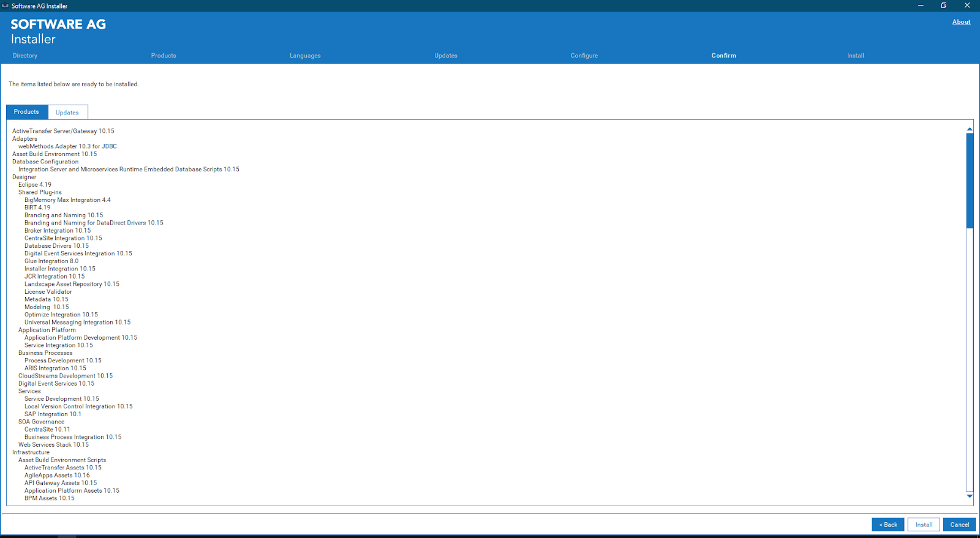Close the installer window
980x538 pixels.
click(967, 6)
